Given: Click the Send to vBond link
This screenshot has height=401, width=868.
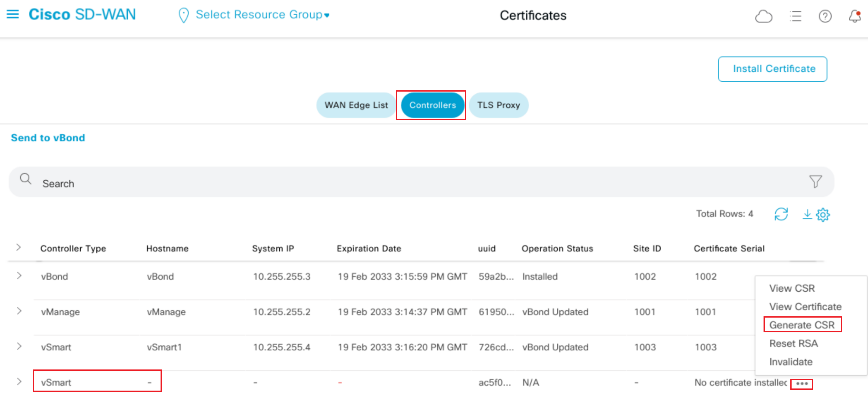Looking at the screenshot, I should click(x=48, y=138).
